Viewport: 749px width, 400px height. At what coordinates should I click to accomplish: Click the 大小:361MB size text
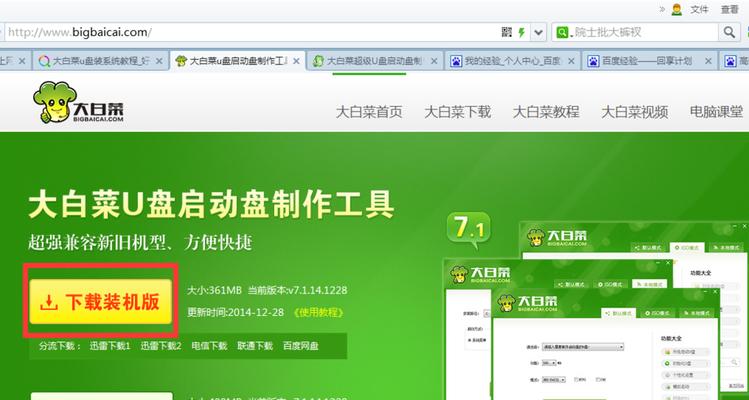[x=214, y=291]
